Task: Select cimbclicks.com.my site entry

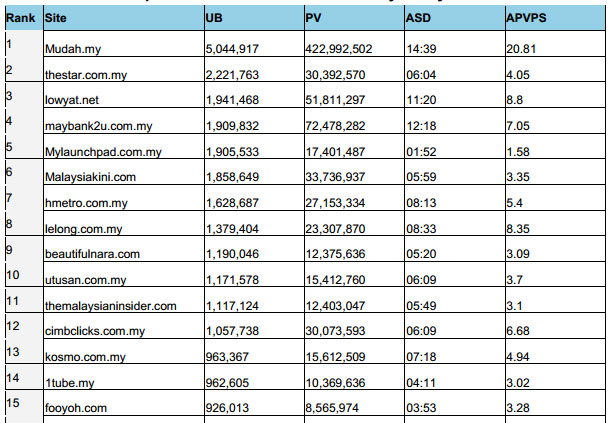Action: (91, 332)
